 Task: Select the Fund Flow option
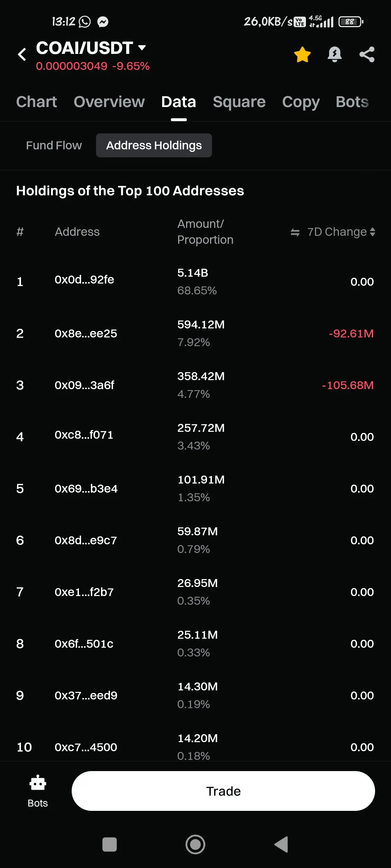[x=54, y=145]
